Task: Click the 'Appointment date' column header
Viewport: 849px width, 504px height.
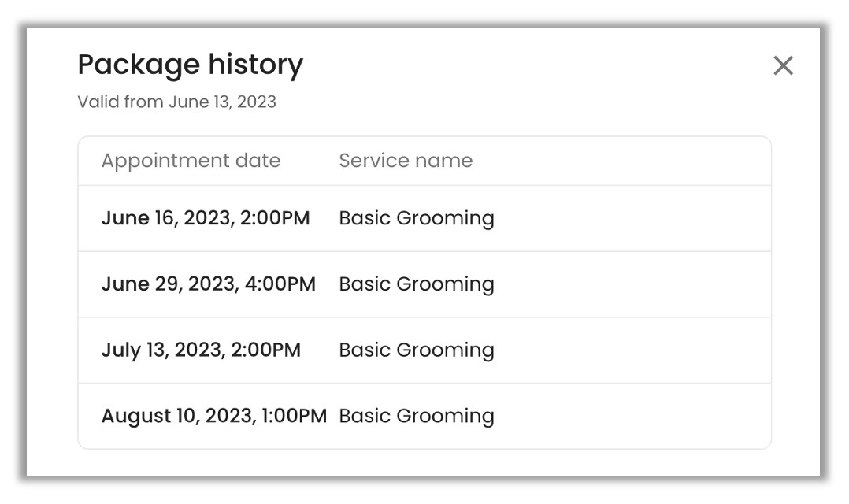Action: [x=191, y=161]
